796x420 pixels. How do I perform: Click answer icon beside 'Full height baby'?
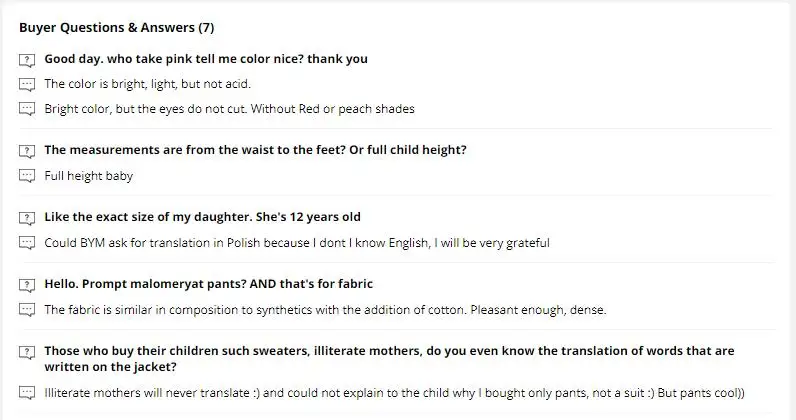pyautogui.click(x=27, y=176)
